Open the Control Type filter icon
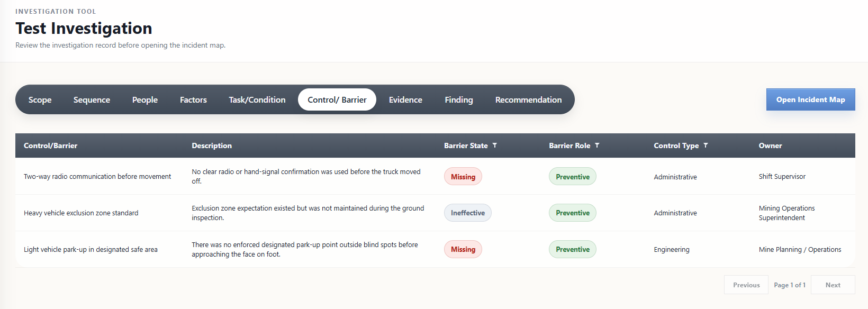This screenshot has height=309, width=868. pyautogui.click(x=706, y=146)
